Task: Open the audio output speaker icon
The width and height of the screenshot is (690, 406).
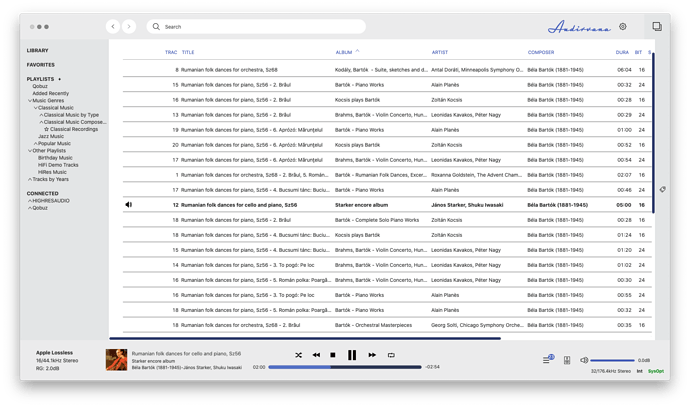Action: tap(567, 360)
